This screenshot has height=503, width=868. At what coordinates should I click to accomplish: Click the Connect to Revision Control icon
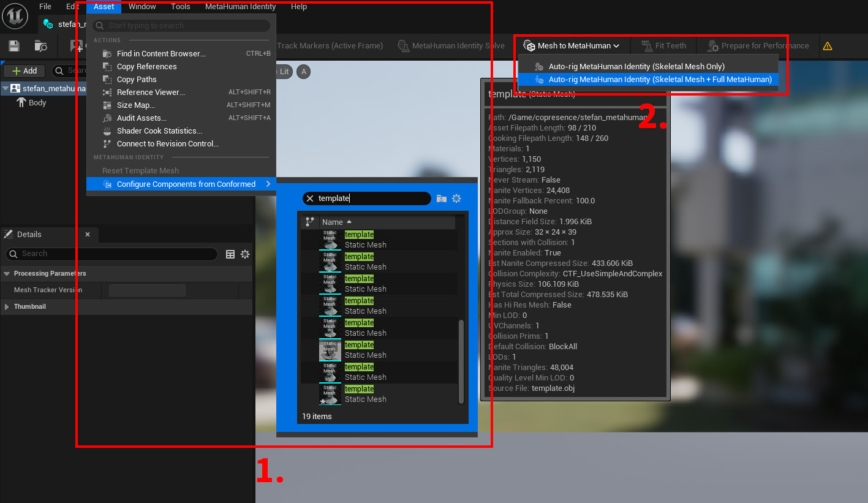[x=107, y=144]
